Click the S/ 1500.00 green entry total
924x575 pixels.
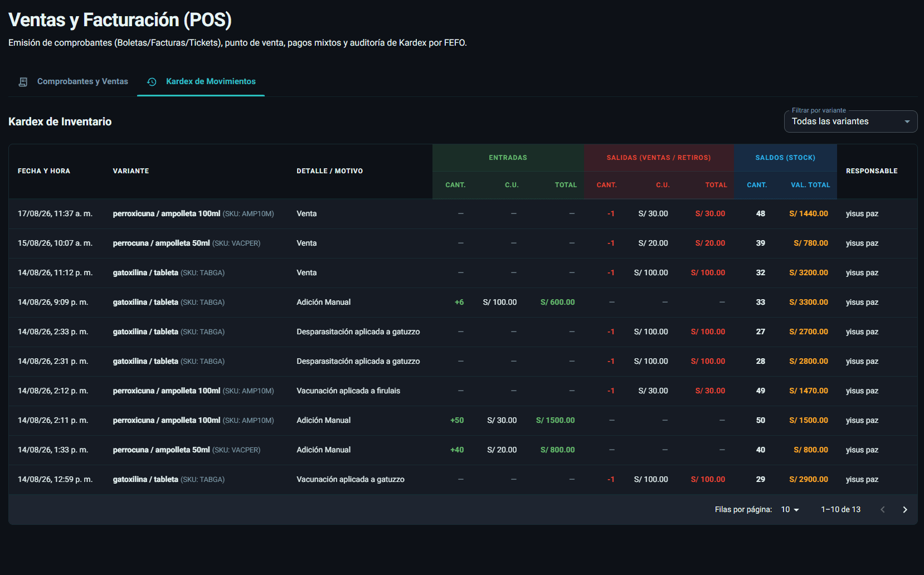point(555,420)
